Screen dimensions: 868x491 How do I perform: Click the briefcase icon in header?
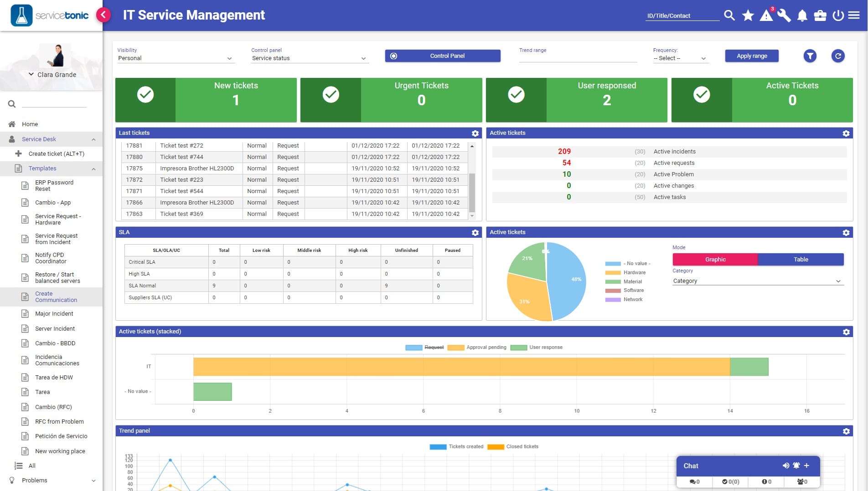[820, 16]
